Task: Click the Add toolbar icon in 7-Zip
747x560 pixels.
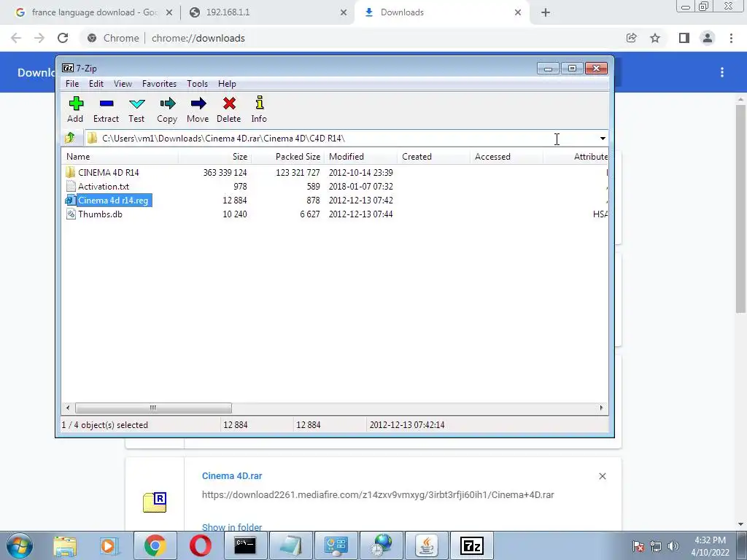Action: 75,109
